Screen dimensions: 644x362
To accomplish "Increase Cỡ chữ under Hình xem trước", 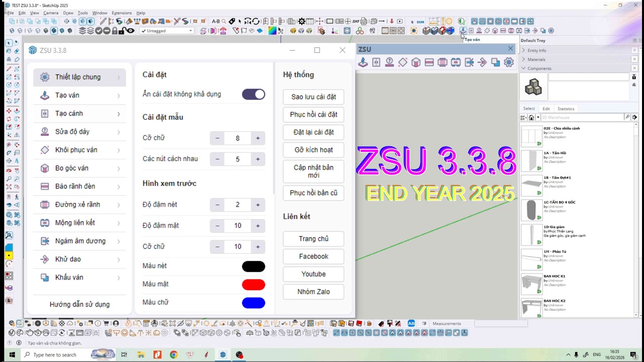I will pos(258,246).
